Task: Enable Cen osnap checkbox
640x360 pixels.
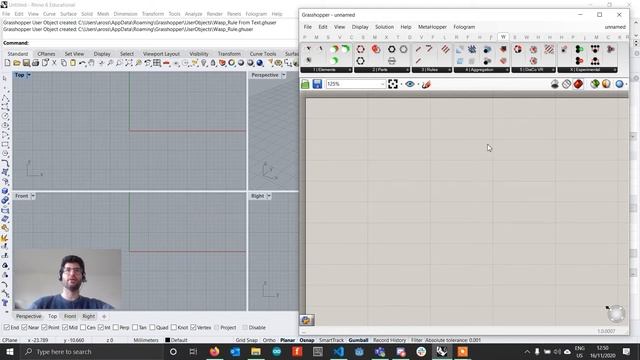Action: 83,327
